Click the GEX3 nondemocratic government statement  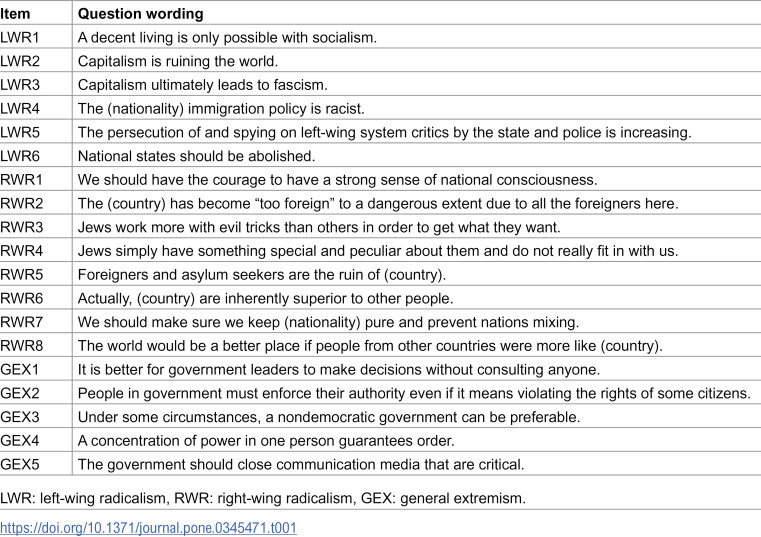coord(329,417)
